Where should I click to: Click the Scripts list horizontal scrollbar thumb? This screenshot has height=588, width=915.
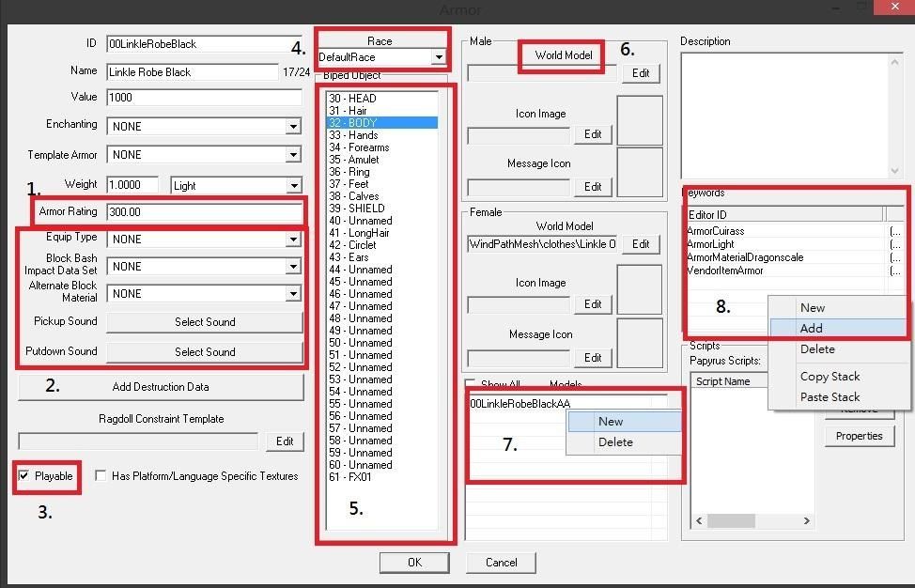point(731,520)
